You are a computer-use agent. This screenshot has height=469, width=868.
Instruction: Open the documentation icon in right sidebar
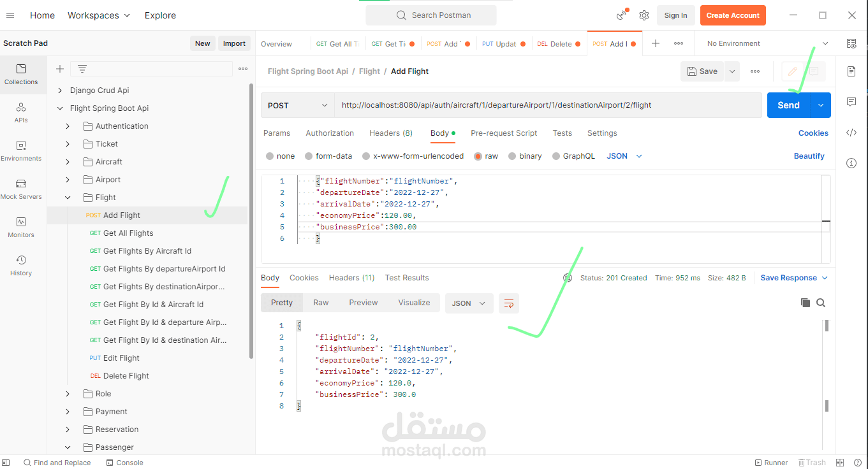pos(851,71)
